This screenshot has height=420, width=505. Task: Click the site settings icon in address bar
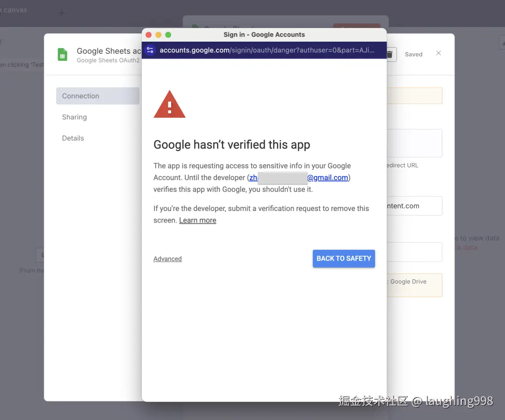tap(150, 50)
